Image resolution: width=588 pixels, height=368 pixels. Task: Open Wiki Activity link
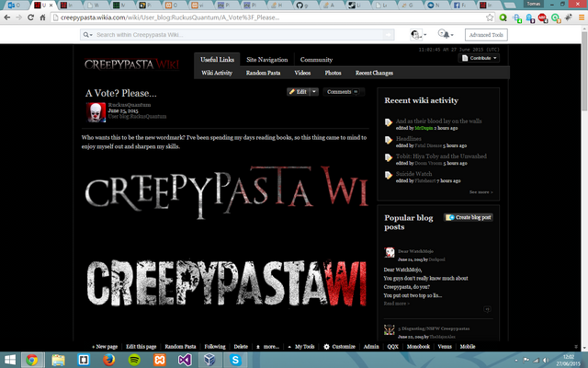pyautogui.click(x=217, y=73)
